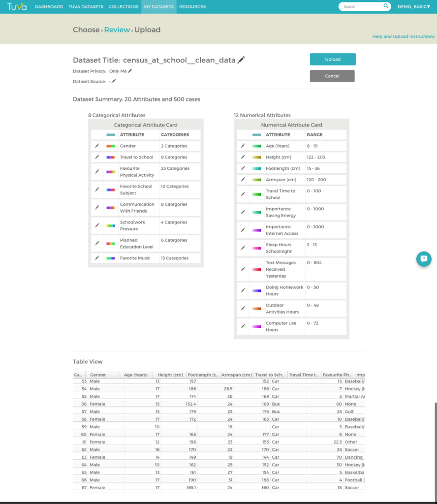Screen dimensions: 437x504
Task: Click into the Search field
Action: coord(362,6)
